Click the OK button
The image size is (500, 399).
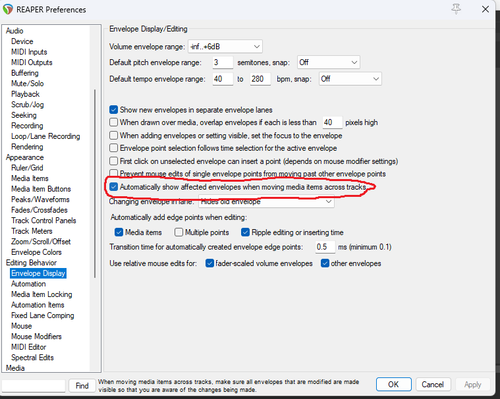(x=393, y=384)
